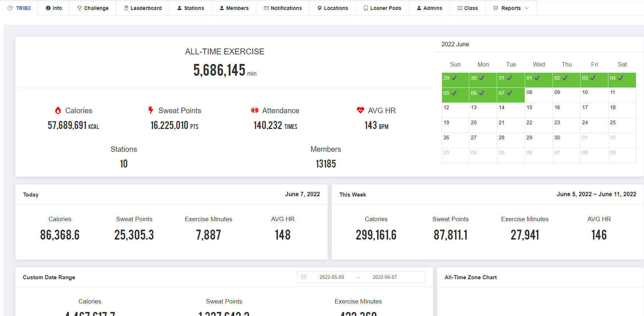Viewport: 644px width, 316px height.
Task: Open the Notifications tab
Action: (283, 8)
